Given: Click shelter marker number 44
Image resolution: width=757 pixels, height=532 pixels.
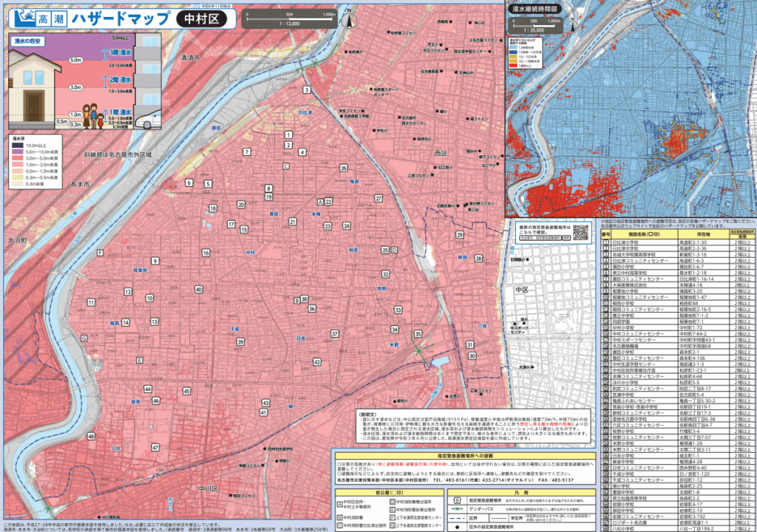Looking at the screenshot, I should pos(147,389).
